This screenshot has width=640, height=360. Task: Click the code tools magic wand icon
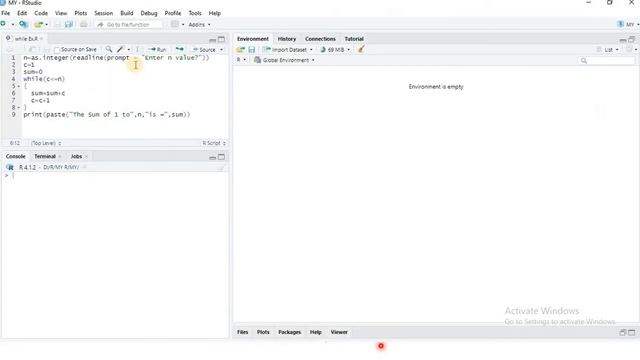pos(120,49)
